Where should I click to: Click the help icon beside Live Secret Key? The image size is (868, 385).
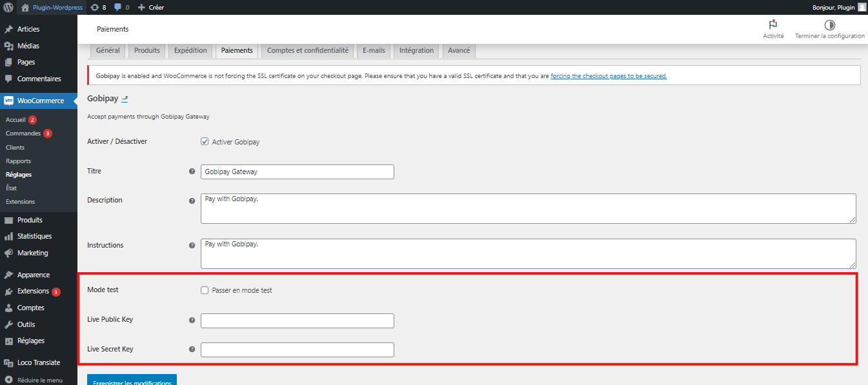192,350
